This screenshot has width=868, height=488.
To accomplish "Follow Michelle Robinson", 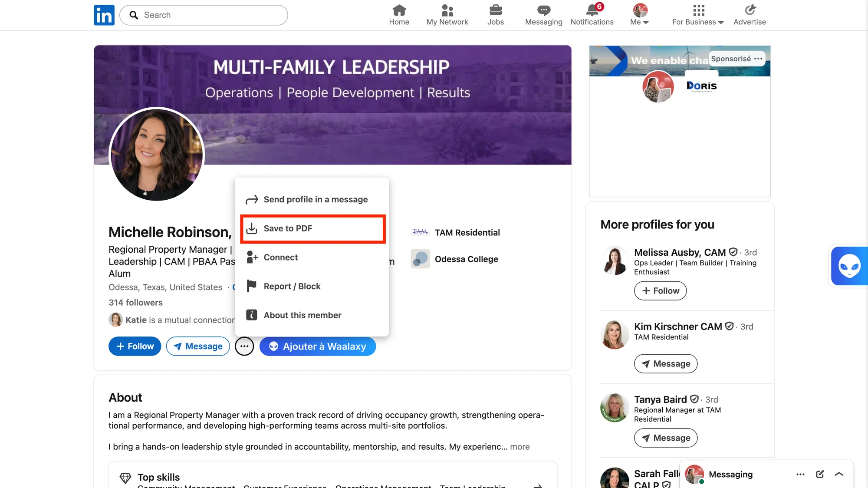I will coord(135,346).
